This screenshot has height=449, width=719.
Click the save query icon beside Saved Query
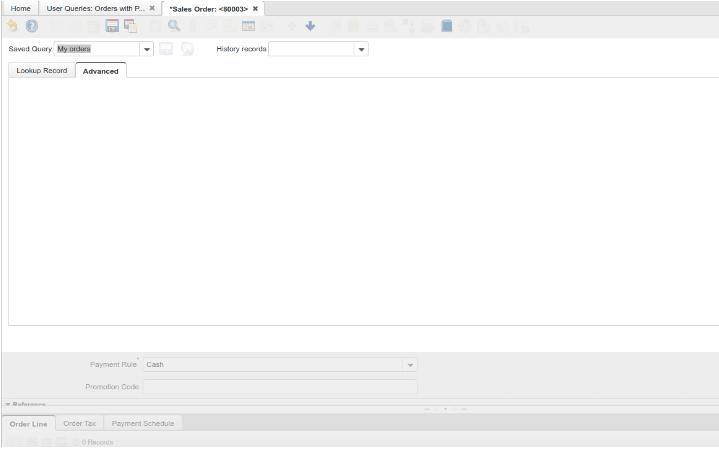pyautogui.click(x=166, y=49)
